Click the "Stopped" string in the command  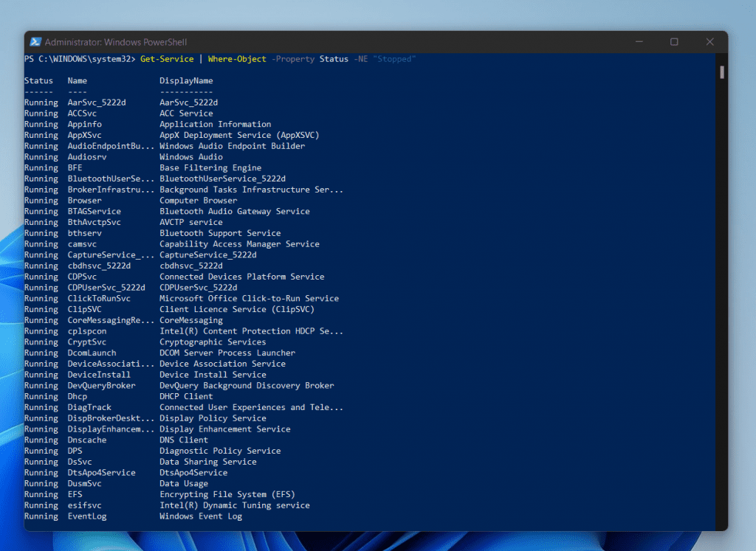click(x=394, y=59)
